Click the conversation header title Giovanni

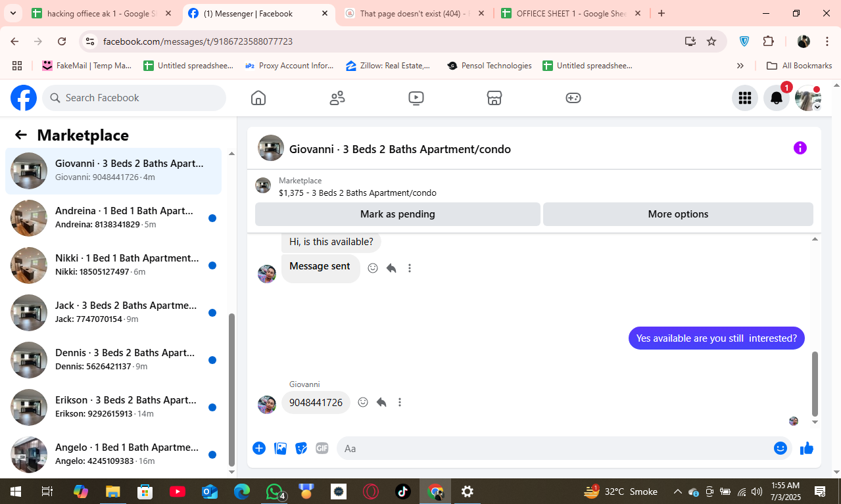click(400, 149)
